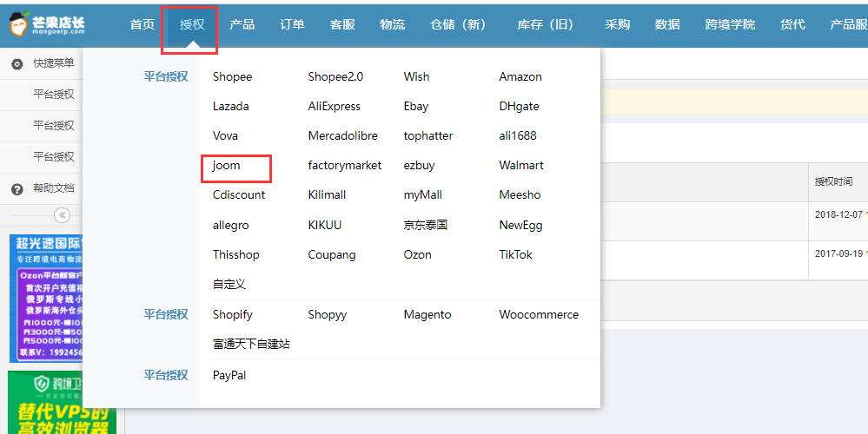Open the 物流 top menu
The image size is (868, 434).
pos(392,24)
